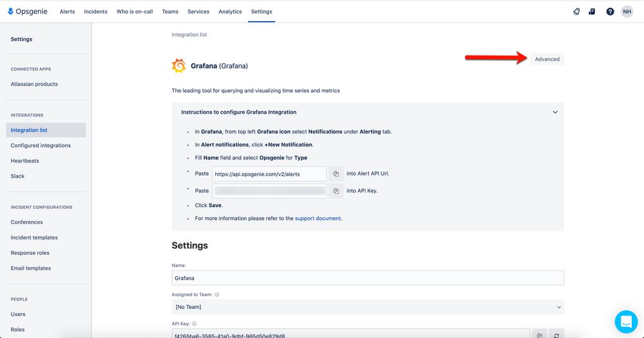Open Atlassian products in sidebar
The height and width of the screenshot is (338, 644).
[x=34, y=84]
